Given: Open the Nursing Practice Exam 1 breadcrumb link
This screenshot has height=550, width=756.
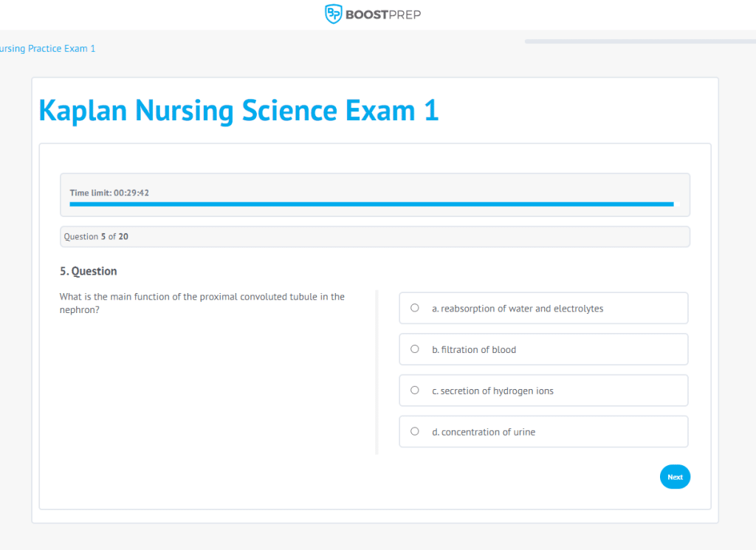Looking at the screenshot, I should pyautogui.click(x=47, y=48).
